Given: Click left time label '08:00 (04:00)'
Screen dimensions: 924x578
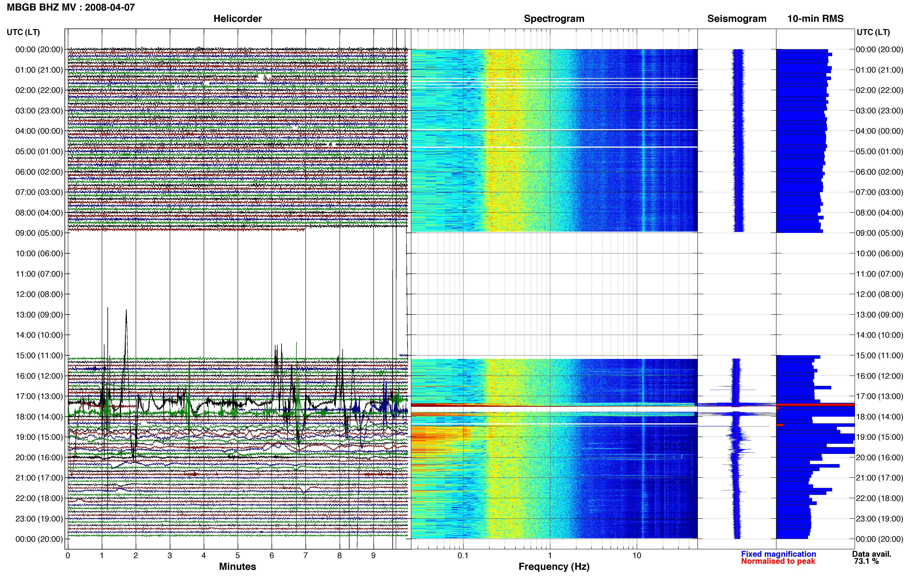Looking at the screenshot, I should pos(39,213).
